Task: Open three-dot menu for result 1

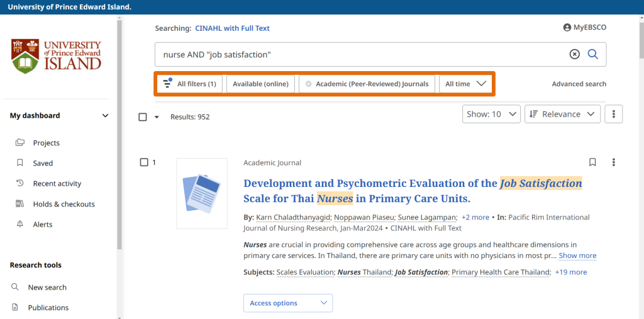Action: click(x=614, y=162)
